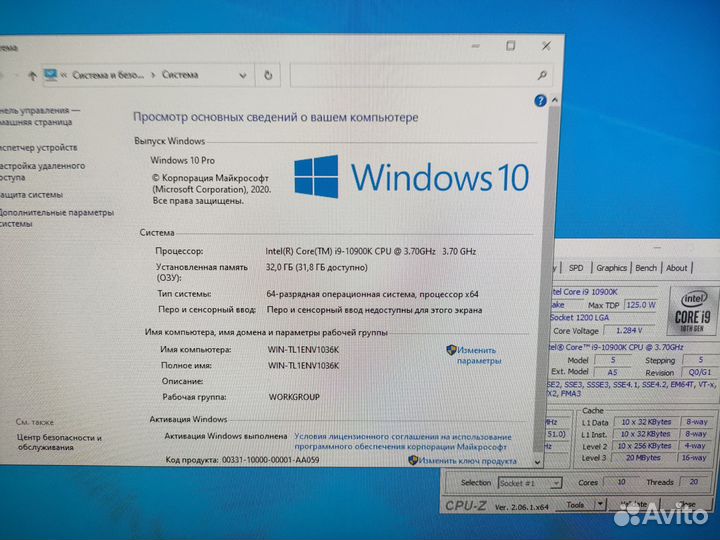Click Ext. Model value 'A5' in CPU-Z
Image resolution: width=720 pixels, height=540 pixels.
pos(613,372)
